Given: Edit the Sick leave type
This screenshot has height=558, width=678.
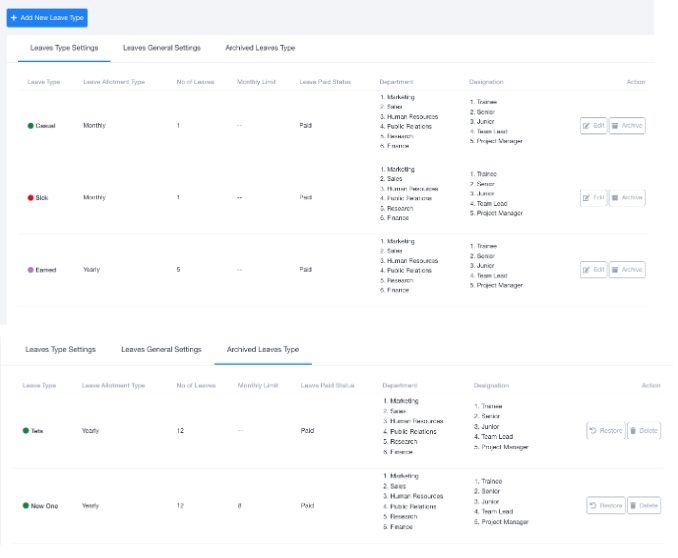Looking at the screenshot, I should pyautogui.click(x=593, y=198).
